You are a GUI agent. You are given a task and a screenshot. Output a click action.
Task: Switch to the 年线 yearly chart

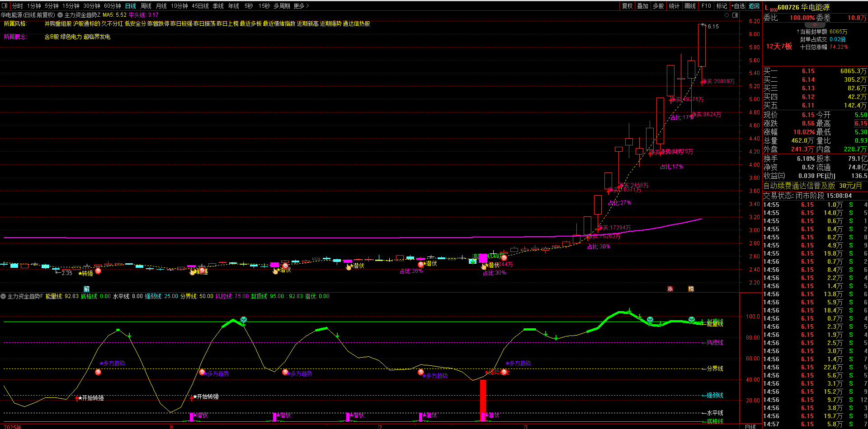(x=234, y=6)
